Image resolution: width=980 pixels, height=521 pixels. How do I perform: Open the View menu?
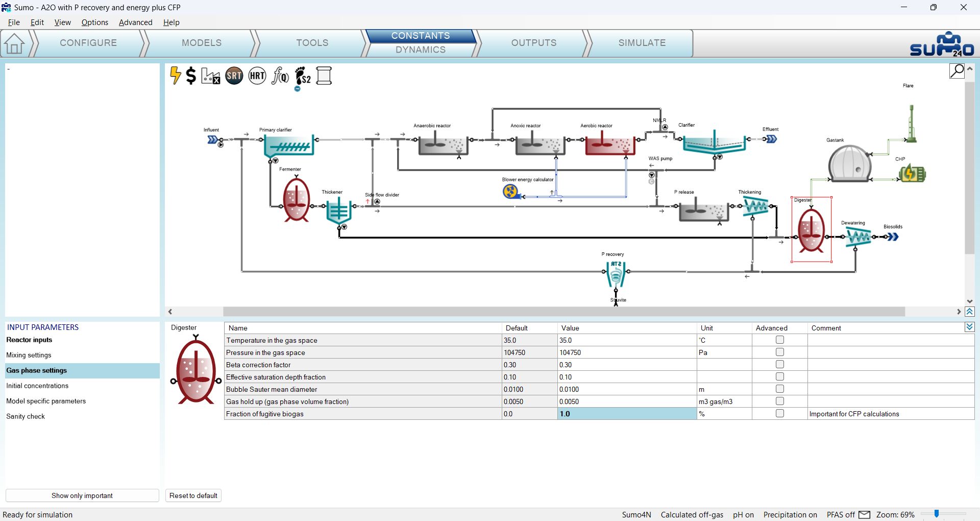pos(63,22)
